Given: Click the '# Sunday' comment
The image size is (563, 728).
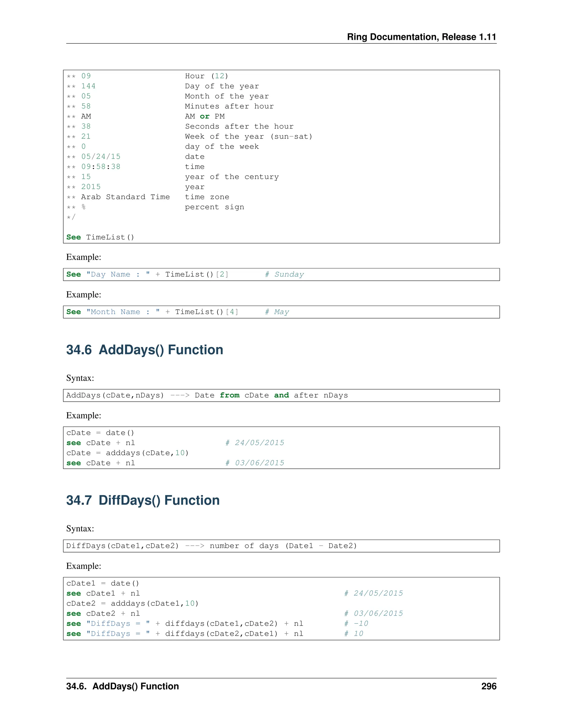Looking at the screenshot, I should point(285,274).
